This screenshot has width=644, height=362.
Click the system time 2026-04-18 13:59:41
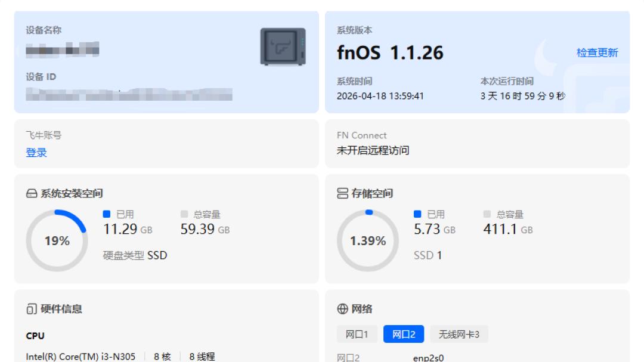click(380, 96)
